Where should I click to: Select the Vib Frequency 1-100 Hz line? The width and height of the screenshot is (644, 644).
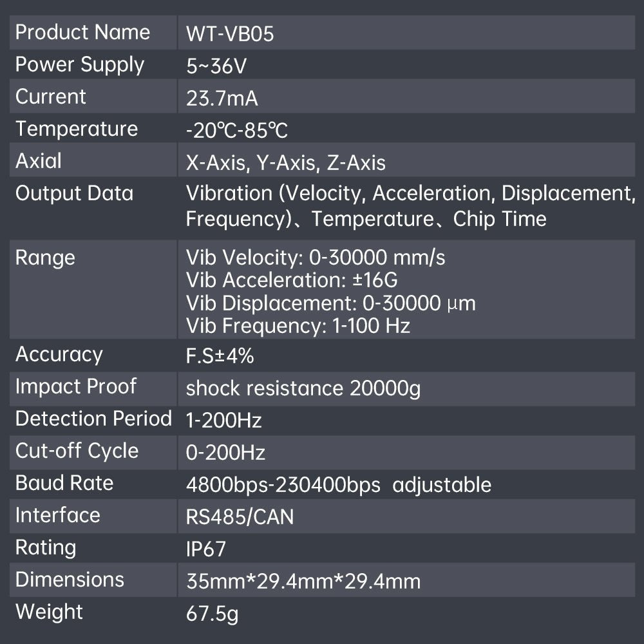click(x=298, y=326)
